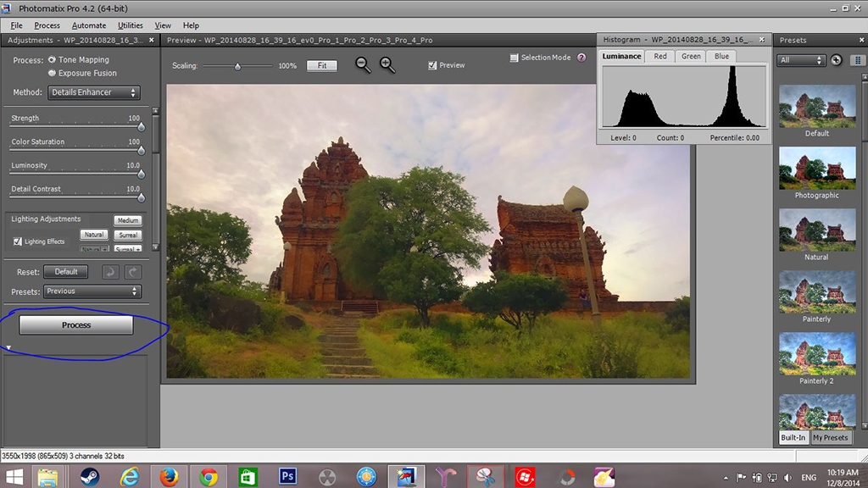Enable the Selection Mode checkbox

(515, 58)
